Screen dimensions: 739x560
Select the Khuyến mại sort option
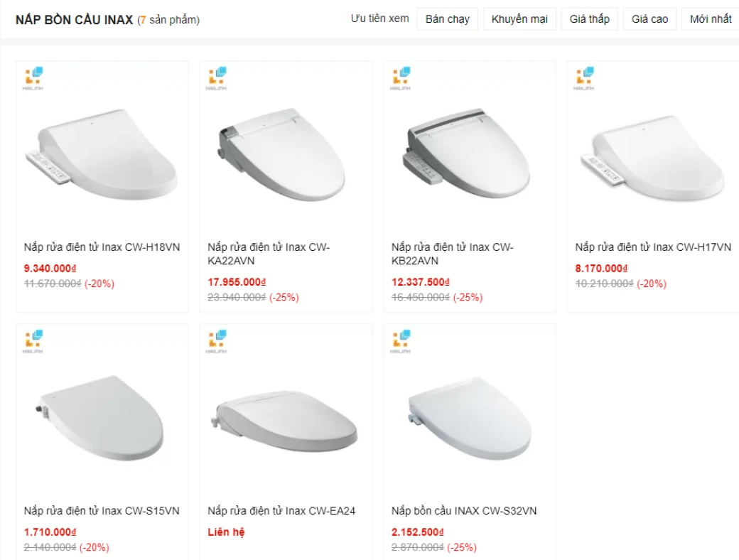coord(519,19)
